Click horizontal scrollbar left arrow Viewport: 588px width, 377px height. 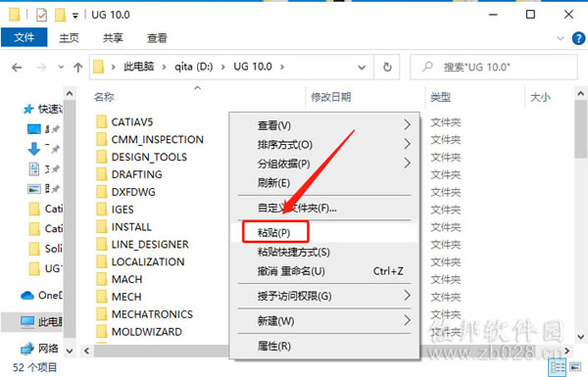[x=87, y=352]
